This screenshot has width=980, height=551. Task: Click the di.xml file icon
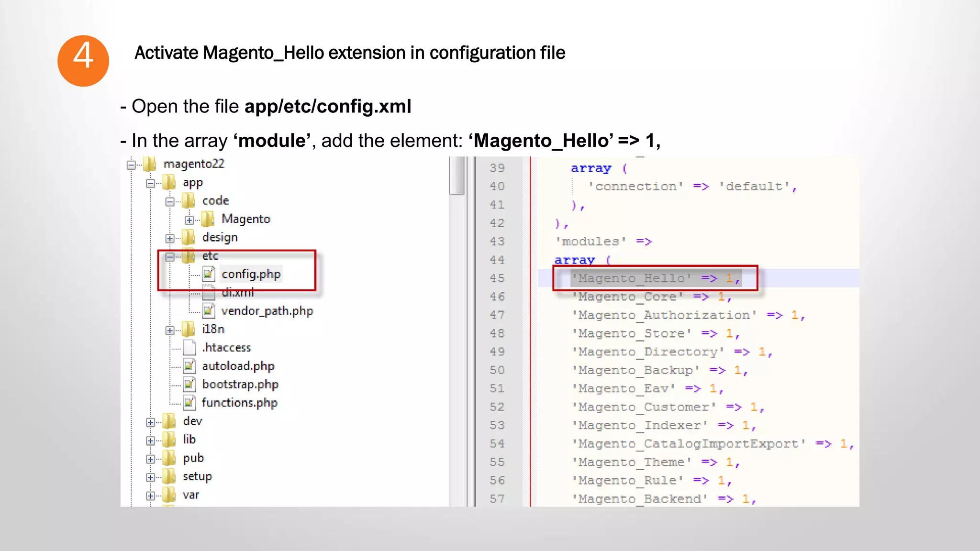pyautogui.click(x=209, y=292)
